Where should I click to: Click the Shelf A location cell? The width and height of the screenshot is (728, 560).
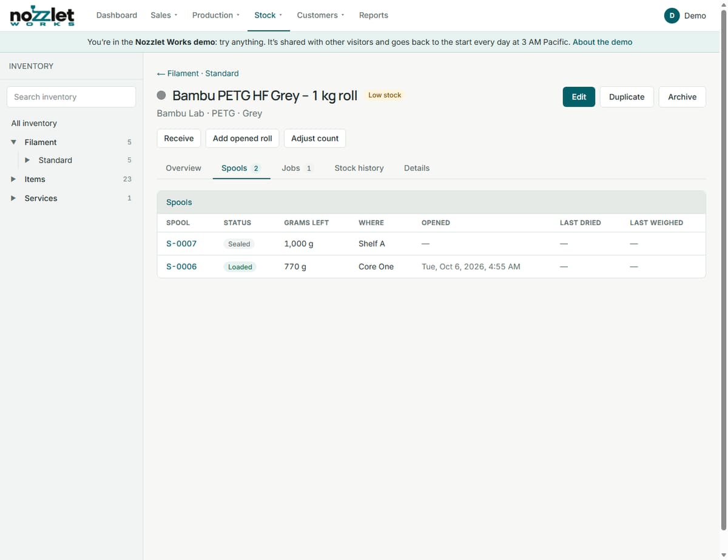[372, 243]
